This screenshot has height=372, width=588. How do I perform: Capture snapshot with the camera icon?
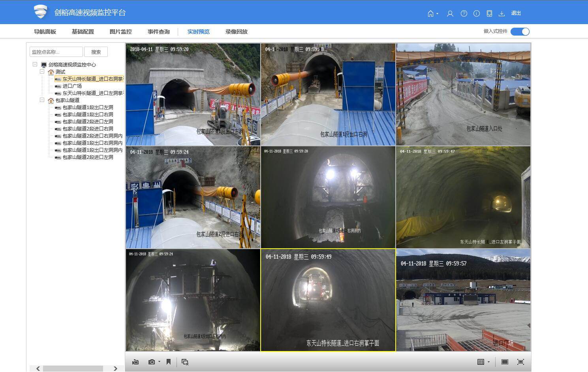pyautogui.click(x=152, y=362)
